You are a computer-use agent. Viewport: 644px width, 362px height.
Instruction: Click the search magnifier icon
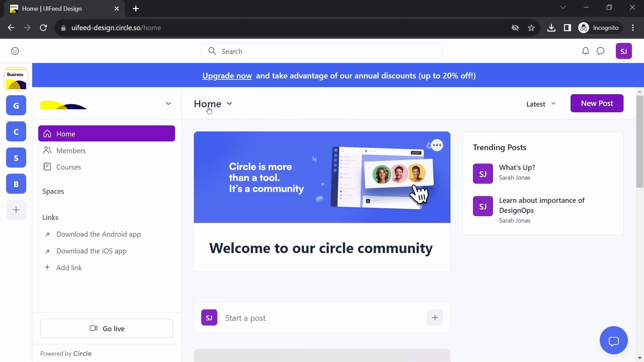212,51
